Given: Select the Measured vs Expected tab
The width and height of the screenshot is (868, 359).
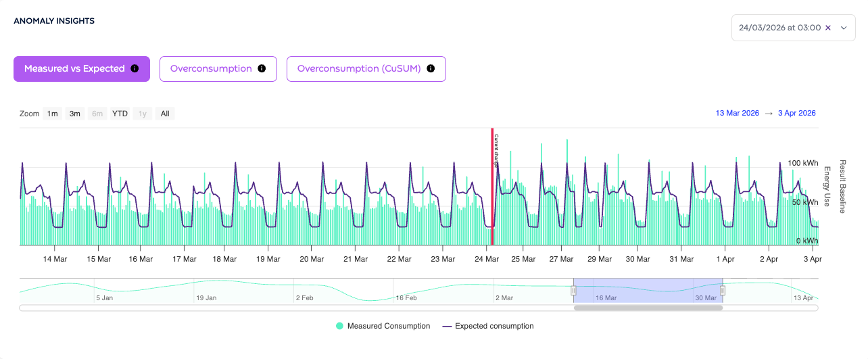Looking at the screenshot, I should coord(82,69).
